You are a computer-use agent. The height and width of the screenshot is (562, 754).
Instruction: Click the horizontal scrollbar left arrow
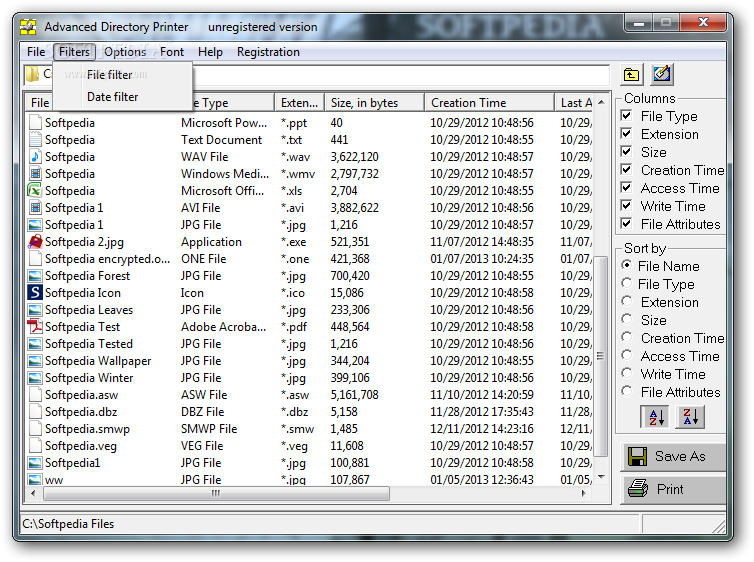tap(33, 493)
